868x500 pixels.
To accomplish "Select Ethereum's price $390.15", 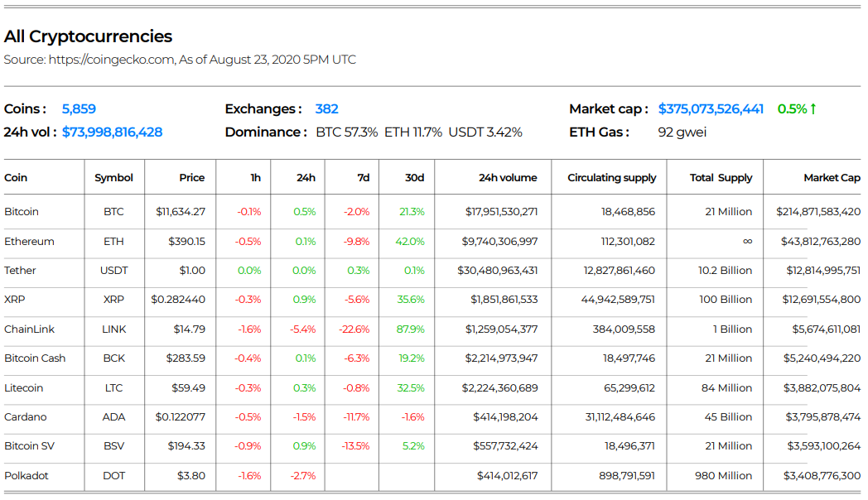I will click(186, 242).
